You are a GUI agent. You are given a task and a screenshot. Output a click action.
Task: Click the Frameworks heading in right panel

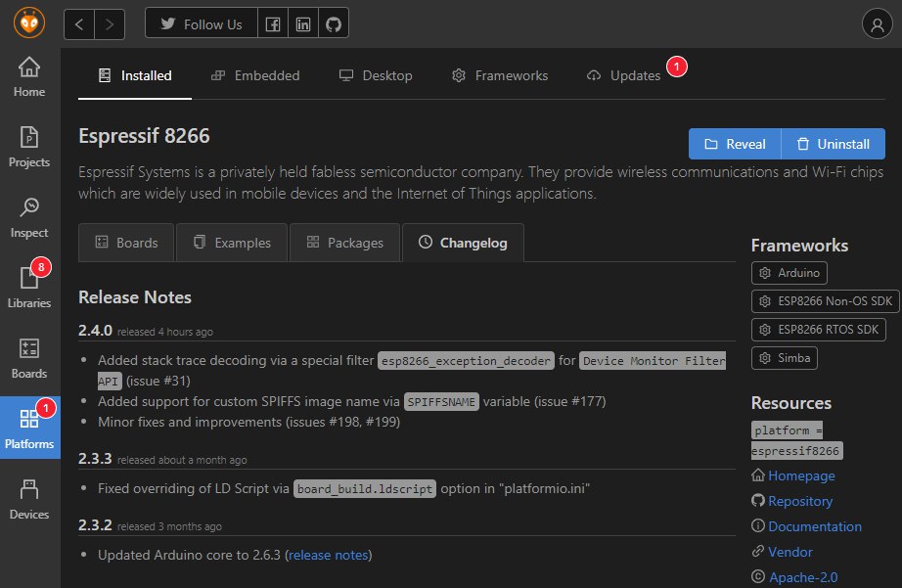(799, 246)
